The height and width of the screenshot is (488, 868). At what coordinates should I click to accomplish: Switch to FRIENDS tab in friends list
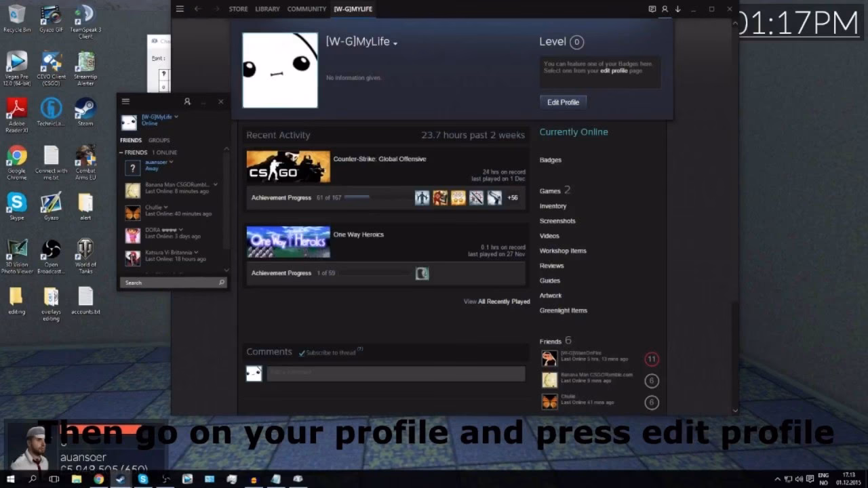pos(131,140)
